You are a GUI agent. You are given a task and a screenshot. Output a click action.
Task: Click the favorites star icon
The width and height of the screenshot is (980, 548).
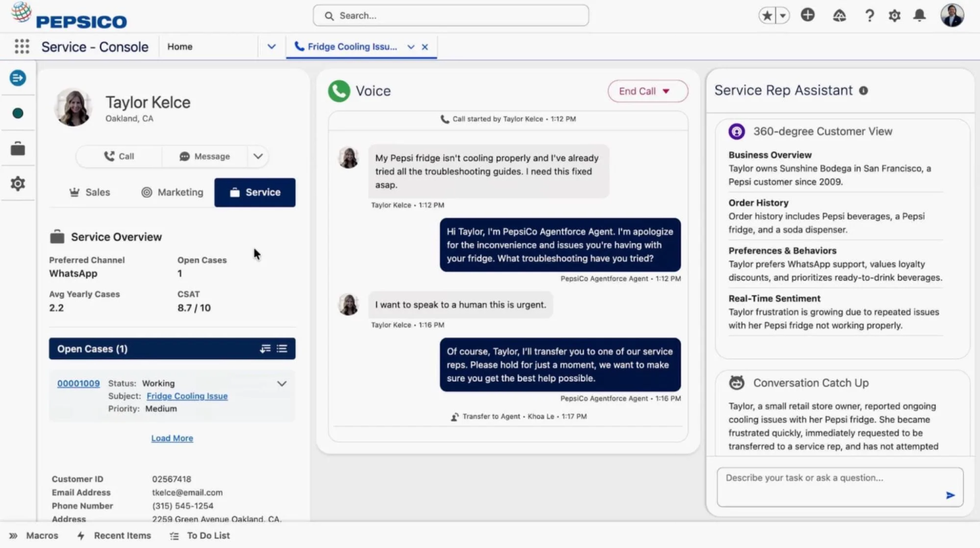[x=767, y=15]
